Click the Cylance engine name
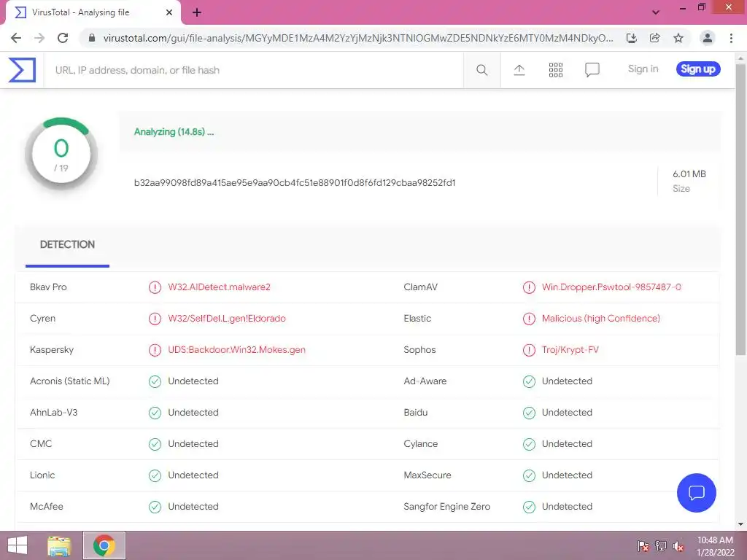Viewport: 747px width, 560px height. pos(421,444)
